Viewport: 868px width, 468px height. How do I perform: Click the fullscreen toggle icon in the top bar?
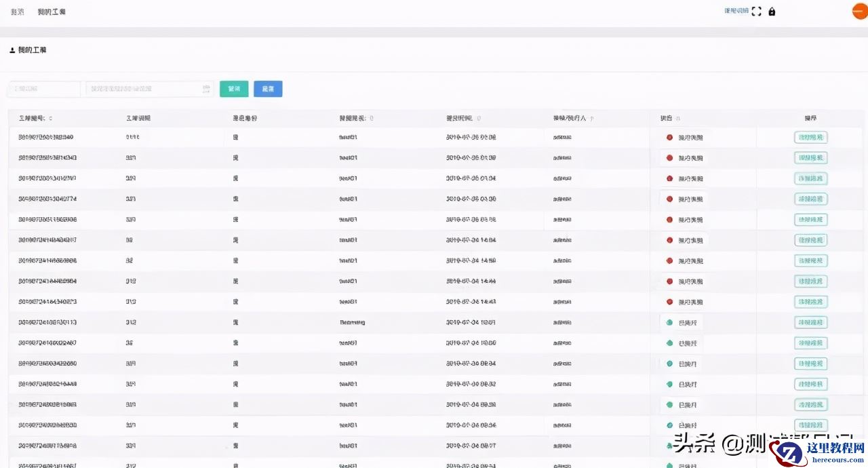tap(756, 10)
